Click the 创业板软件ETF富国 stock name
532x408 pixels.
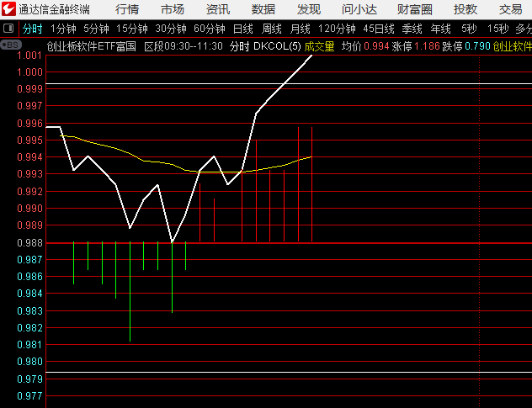pos(91,45)
